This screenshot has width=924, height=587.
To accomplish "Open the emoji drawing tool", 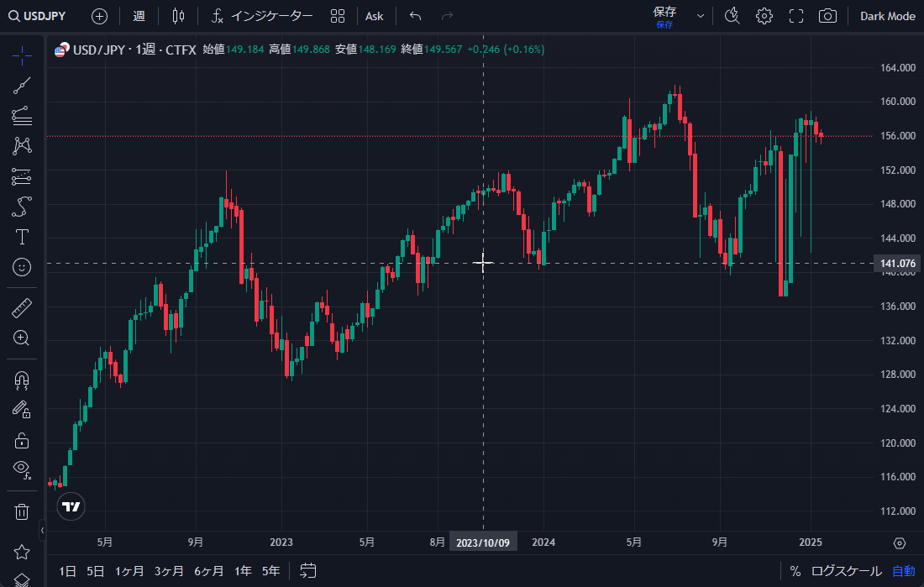I will [22, 267].
